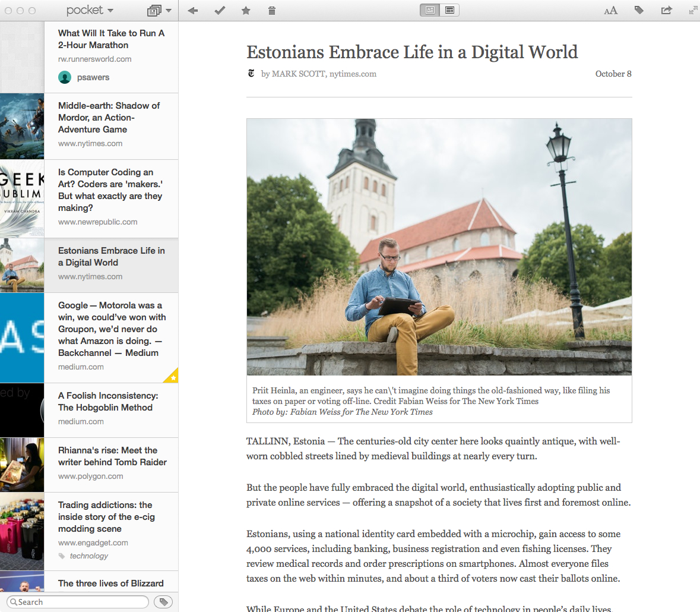This screenshot has height=612, width=700.
Task: Click the www.engadget.com source text
Action: tap(93, 542)
